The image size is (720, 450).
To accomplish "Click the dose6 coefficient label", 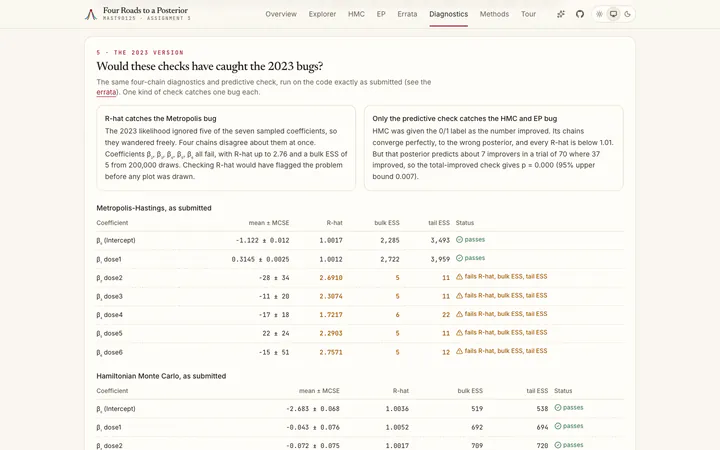I will [x=109, y=353].
